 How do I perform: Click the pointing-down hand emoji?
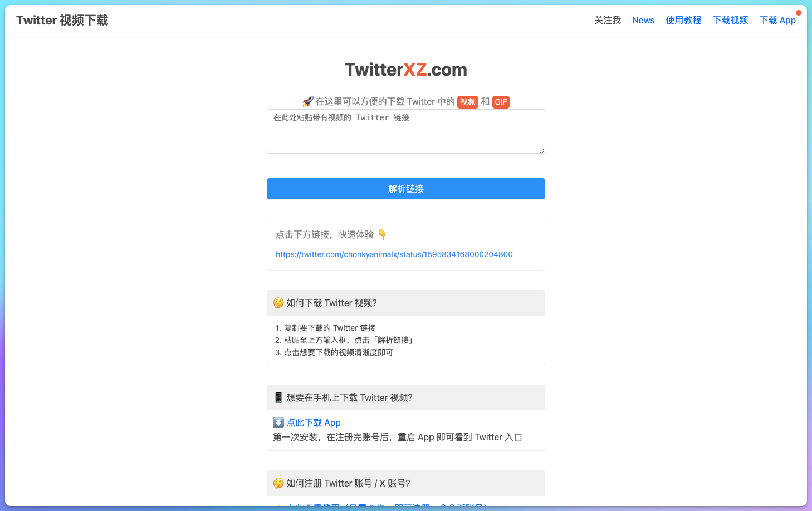coord(382,234)
